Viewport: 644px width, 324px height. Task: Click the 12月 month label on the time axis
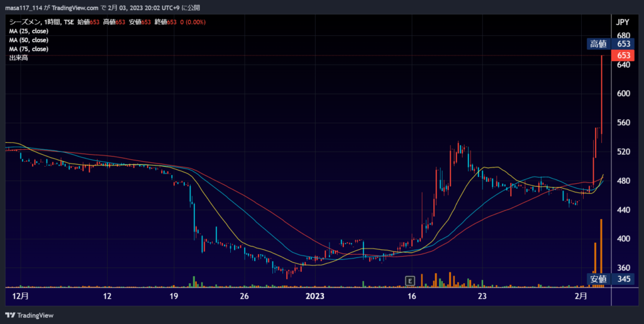[21, 296]
